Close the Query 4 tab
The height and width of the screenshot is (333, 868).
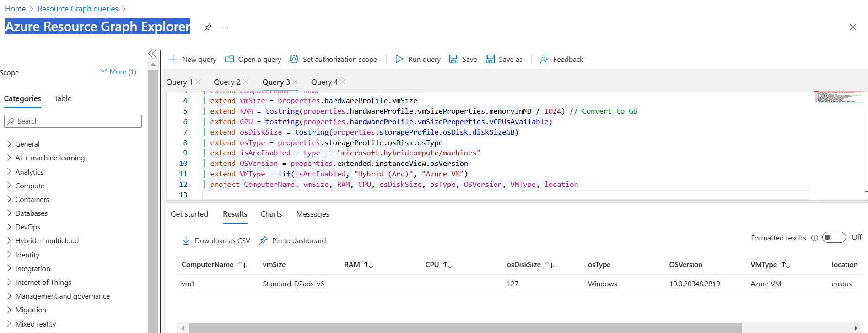[343, 82]
